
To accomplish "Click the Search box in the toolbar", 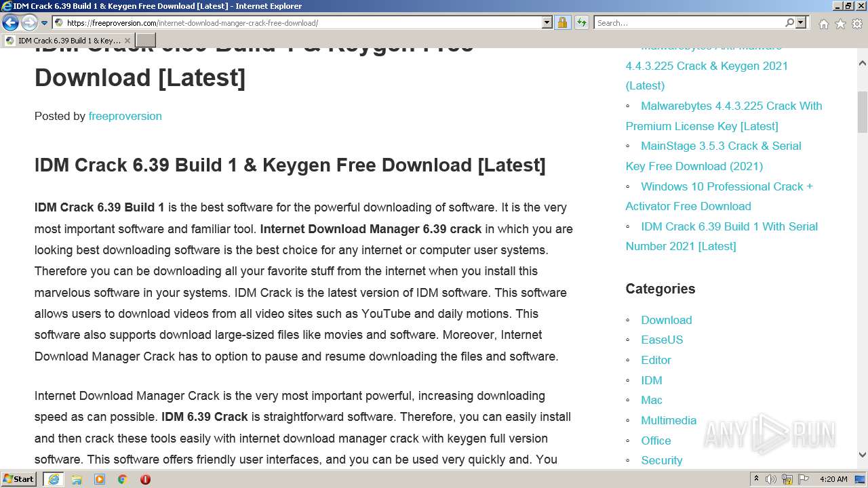I will pyautogui.click(x=688, y=23).
